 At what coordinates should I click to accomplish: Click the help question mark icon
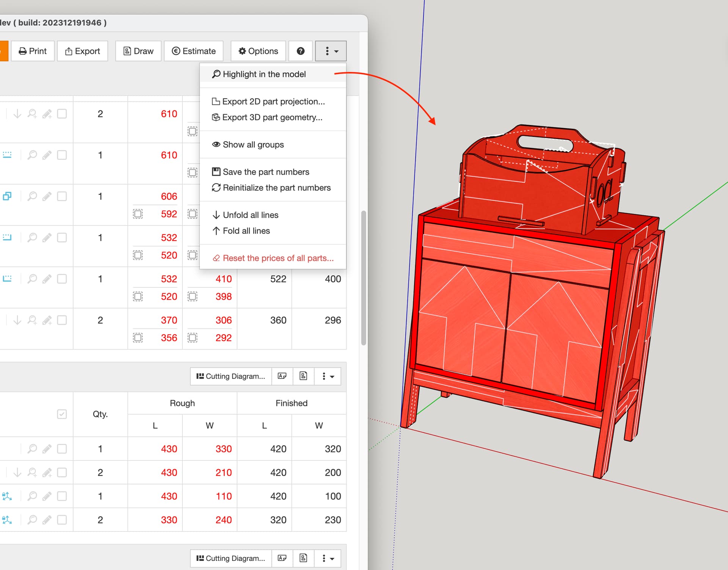coord(300,51)
